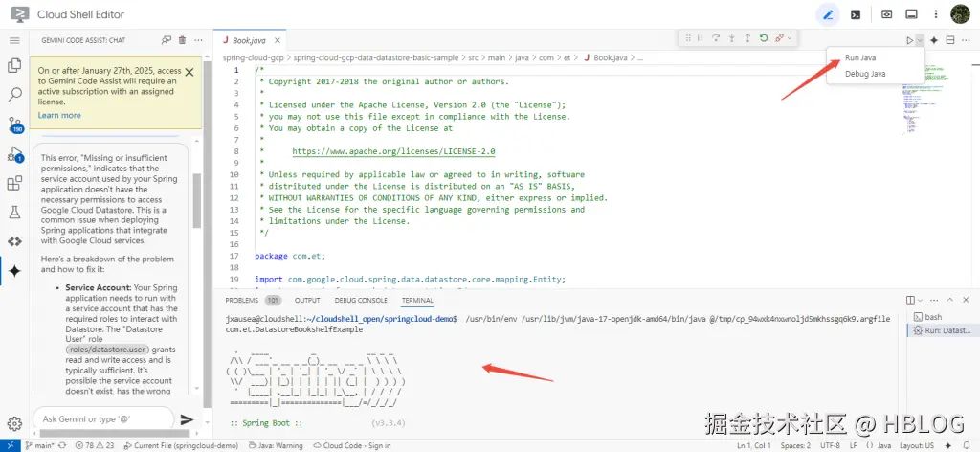Click the Run play button in editor
Viewport: 980px width, 452px height.
coord(910,40)
